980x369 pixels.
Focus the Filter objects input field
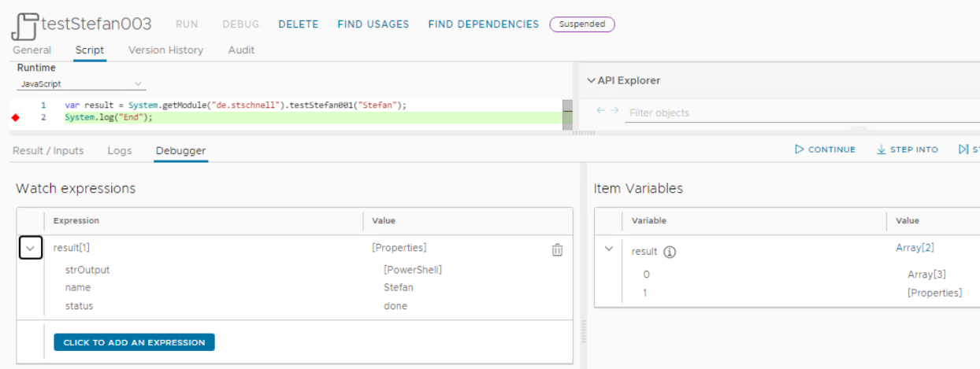803,113
